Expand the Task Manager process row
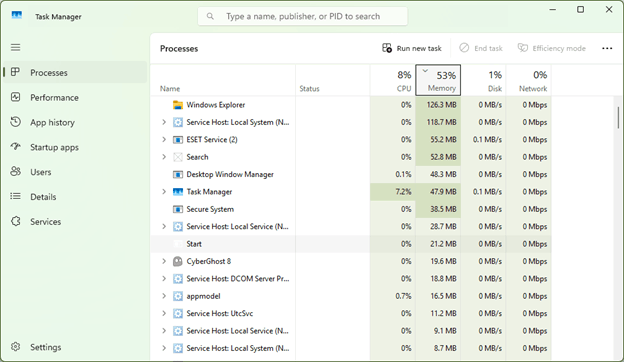 (164, 191)
